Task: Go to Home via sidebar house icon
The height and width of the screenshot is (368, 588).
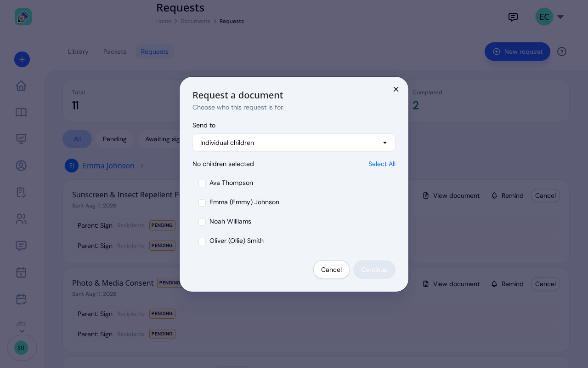Action: click(x=21, y=86)
